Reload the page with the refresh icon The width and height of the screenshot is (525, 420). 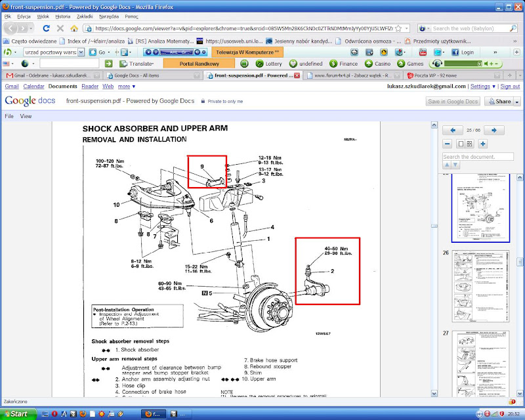46,28
